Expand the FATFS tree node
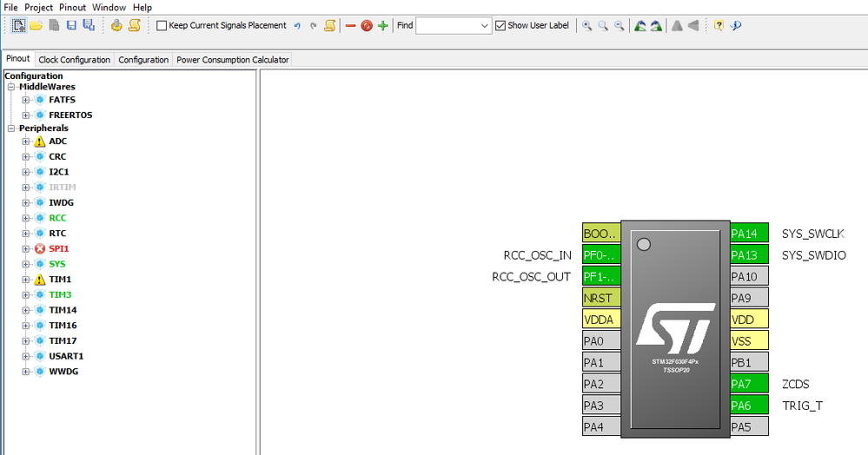The height and width of the screenshot is (455, 868). (x=25, y=100)
